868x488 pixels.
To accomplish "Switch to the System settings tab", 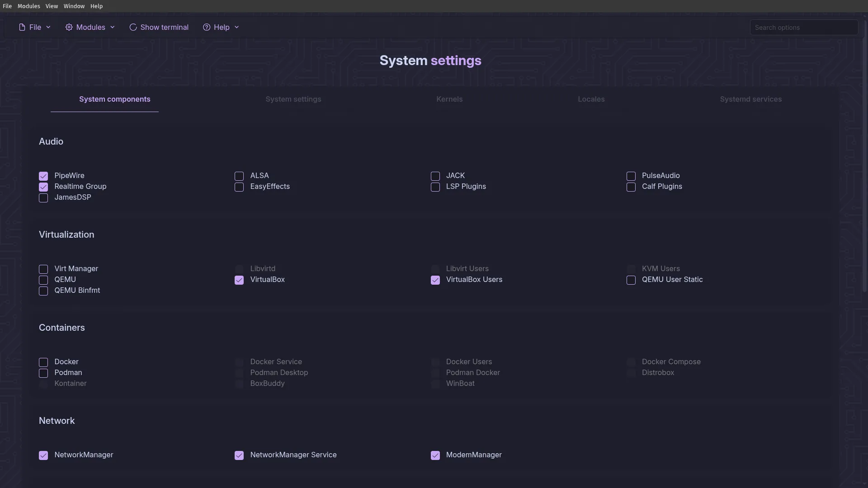I will point(293,99).
